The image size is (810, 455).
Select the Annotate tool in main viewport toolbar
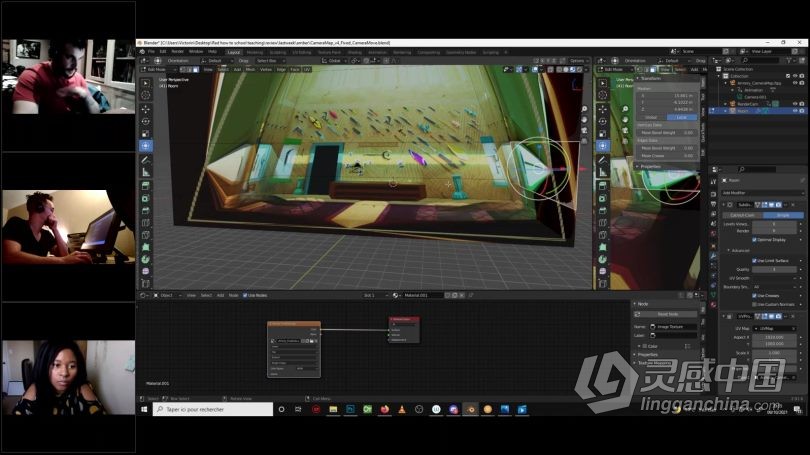coord(146,160)
